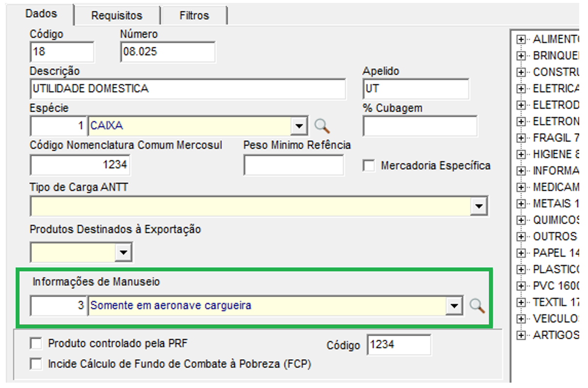The image size is (588, 388).
Task: Select the PAPEL item in tree
Action: pos(555,253)
